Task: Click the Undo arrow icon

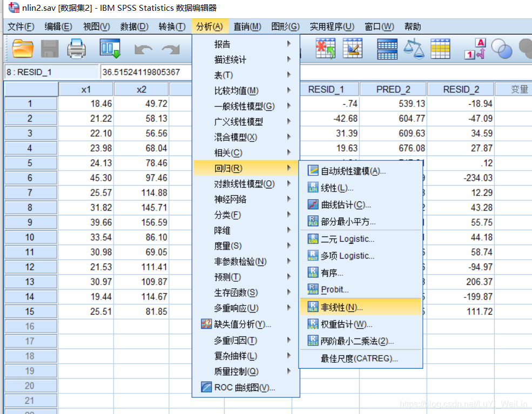Action: (143, 50)
